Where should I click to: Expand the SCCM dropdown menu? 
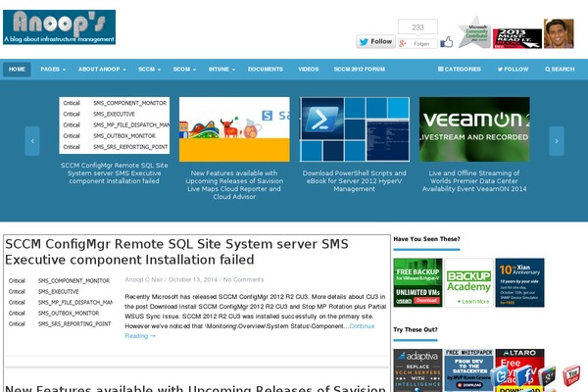tap(149, 70)
